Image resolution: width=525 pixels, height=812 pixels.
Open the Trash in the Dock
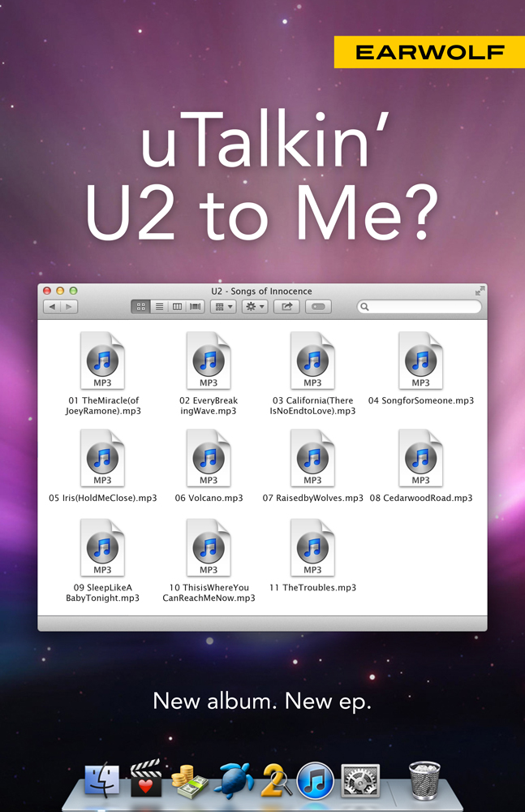(x=424, y=780)
